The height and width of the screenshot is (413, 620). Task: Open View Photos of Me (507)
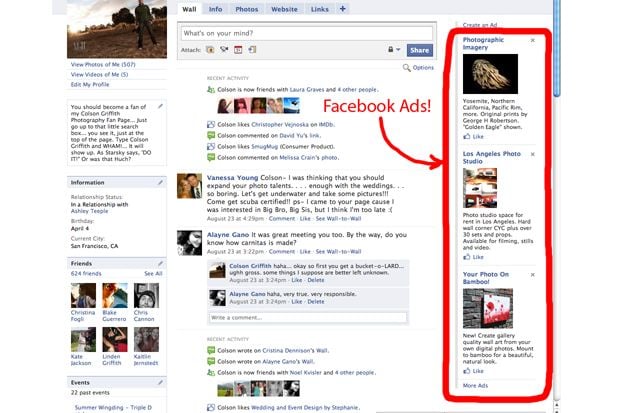pyautogui.click(x=103, y=64)
